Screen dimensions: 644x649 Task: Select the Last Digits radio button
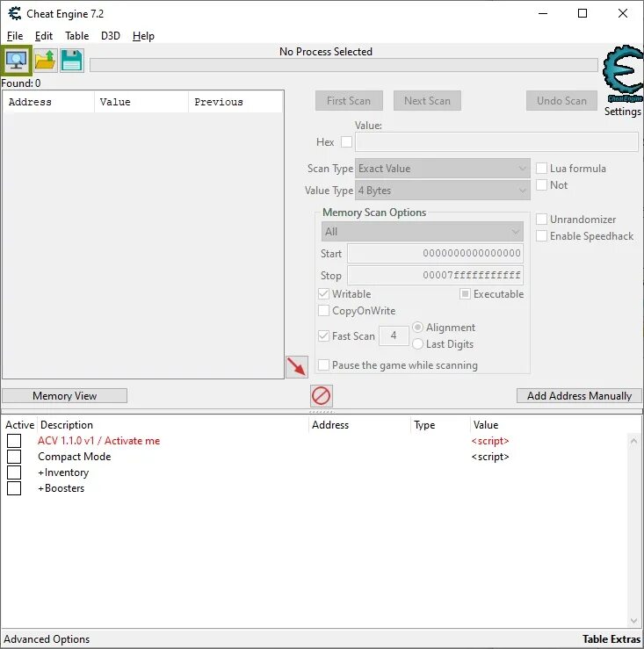pos(417,344)
